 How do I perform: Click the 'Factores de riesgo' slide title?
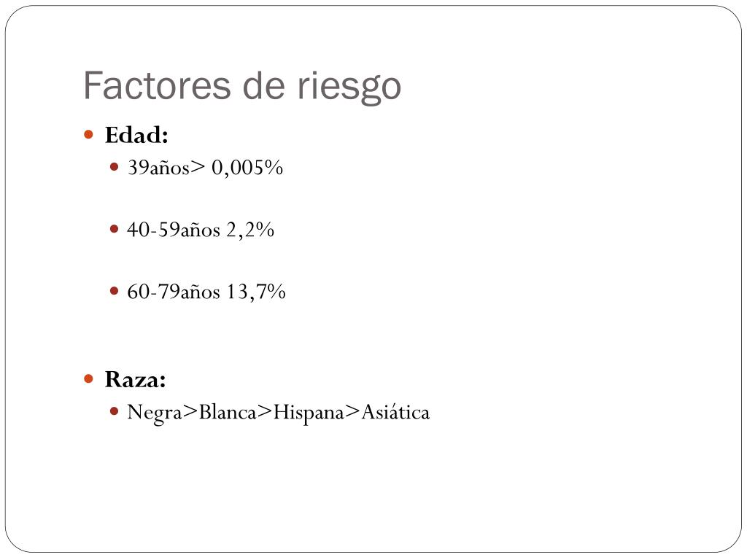point(242,86)
